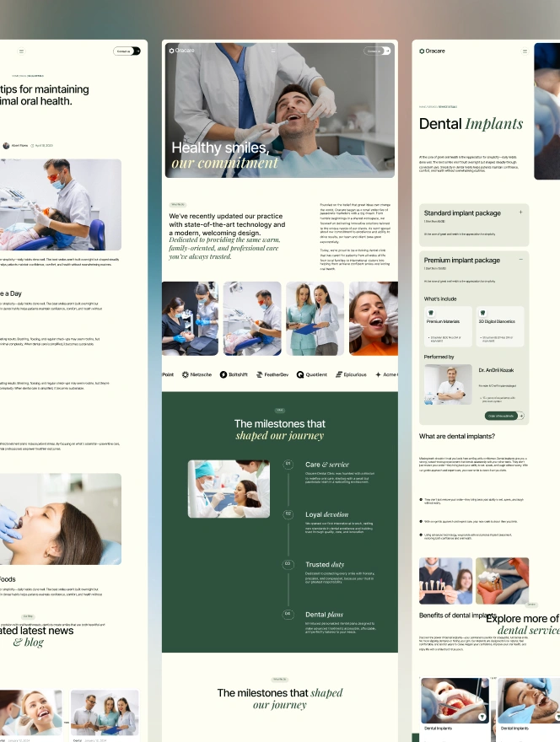Open Dr. Andrii Kozak portrait photo
Screen dimensions: 560x742
pos(448,385)
